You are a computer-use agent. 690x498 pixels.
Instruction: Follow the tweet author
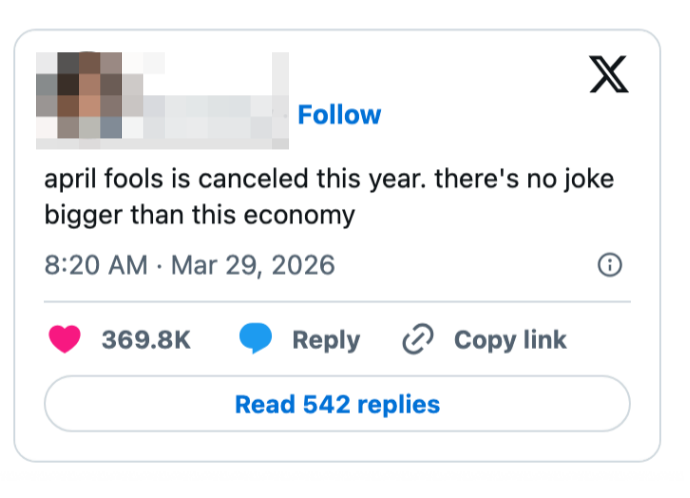click(339, 115)
